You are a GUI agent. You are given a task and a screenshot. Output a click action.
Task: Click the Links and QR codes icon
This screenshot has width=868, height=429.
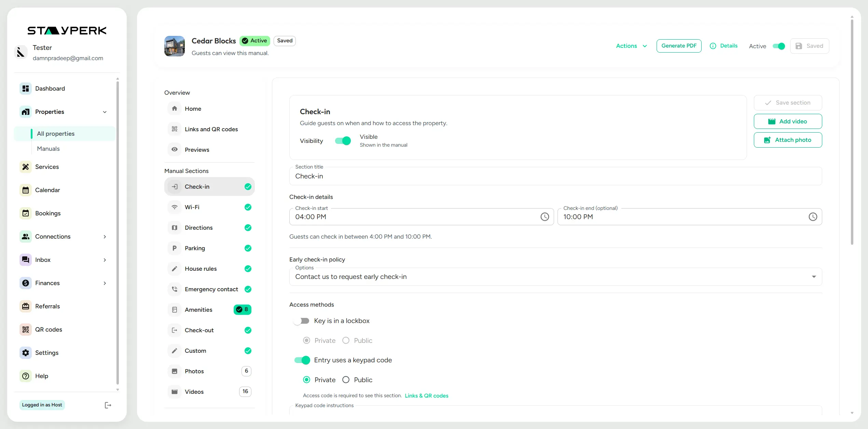(x=175, y=129)
